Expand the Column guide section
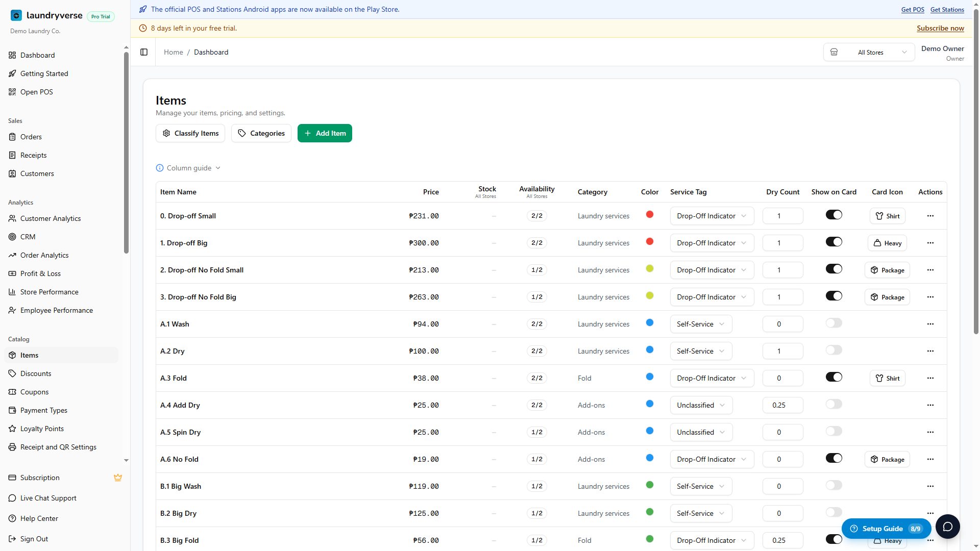 pyautogui.click(x=188, y=168)
